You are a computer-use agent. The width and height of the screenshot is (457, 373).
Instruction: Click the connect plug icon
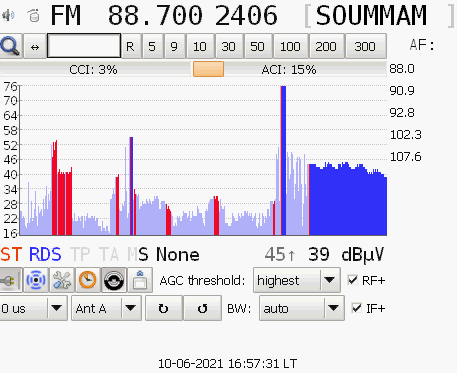coord(10,280)
